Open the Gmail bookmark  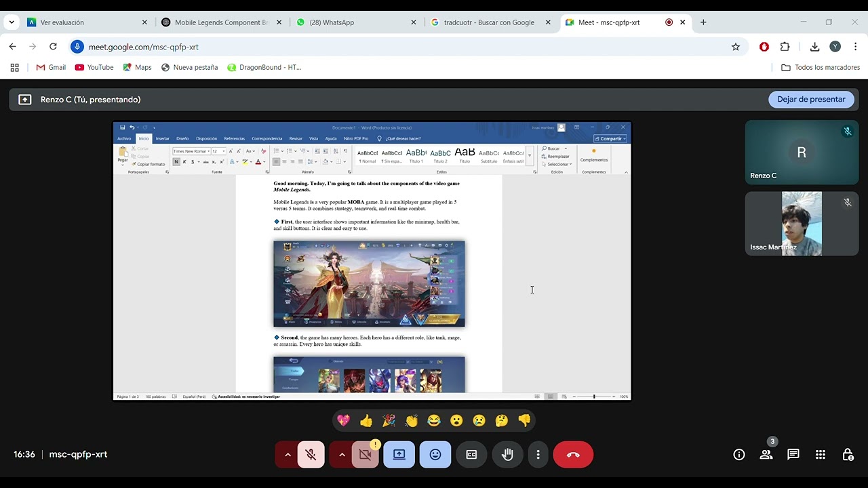(51, 67)
